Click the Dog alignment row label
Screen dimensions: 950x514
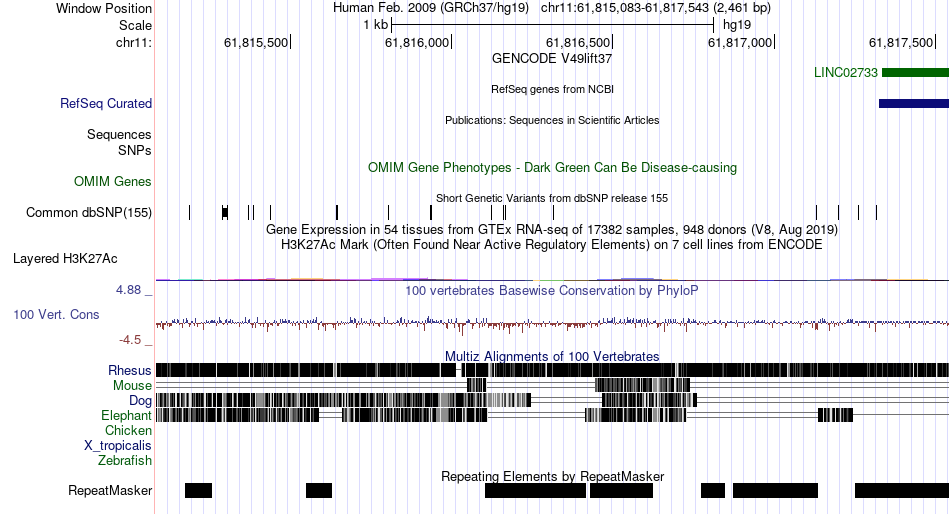pyautogui.click(x=140, y=401)
